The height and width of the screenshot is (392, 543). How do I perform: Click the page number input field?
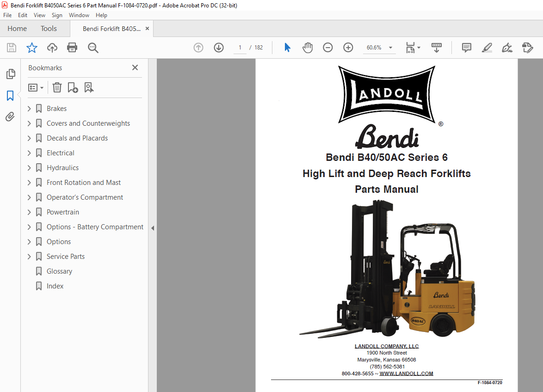(240, 48)
